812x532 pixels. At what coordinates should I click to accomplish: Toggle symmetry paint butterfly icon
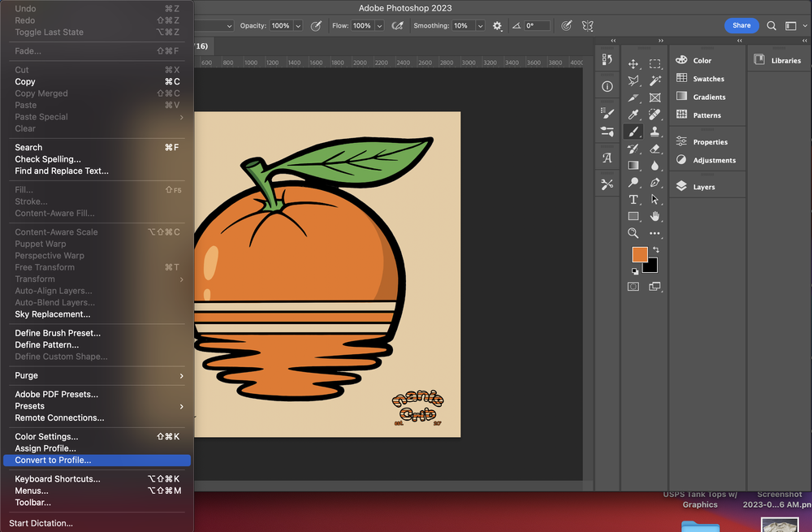(589, 26)
